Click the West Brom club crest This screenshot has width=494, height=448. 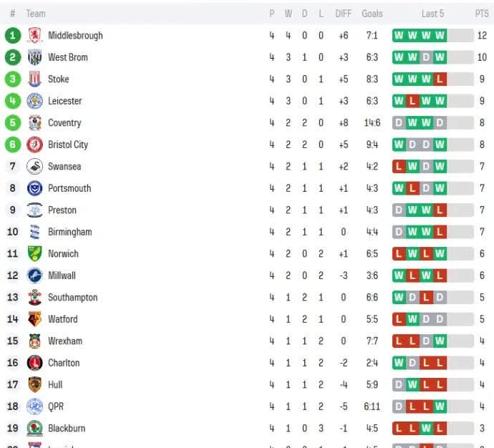point(34,57)
